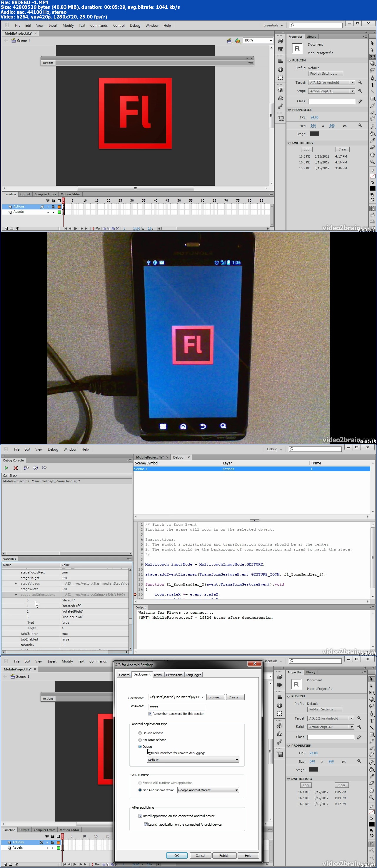
Task: Click the Step Over icon in Debug Console
Action: pyautogui.click(x=26, y=468)
